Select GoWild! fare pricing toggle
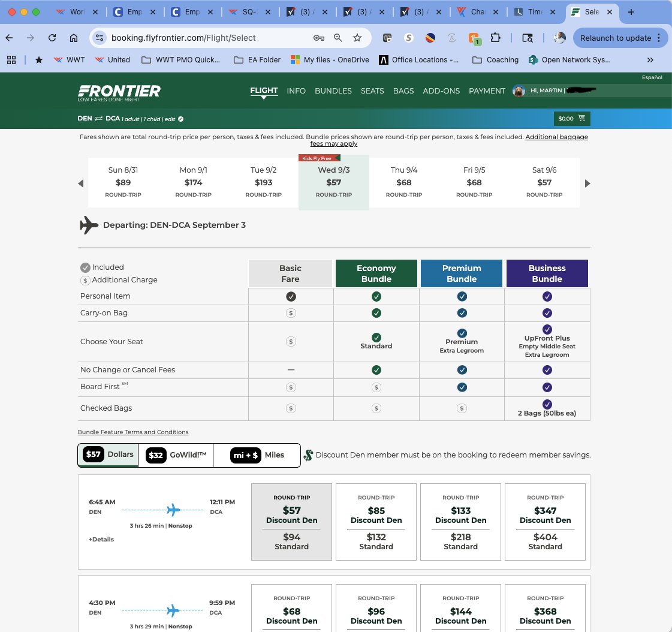This screenshot has height=632, width=672. pos(176,455)
